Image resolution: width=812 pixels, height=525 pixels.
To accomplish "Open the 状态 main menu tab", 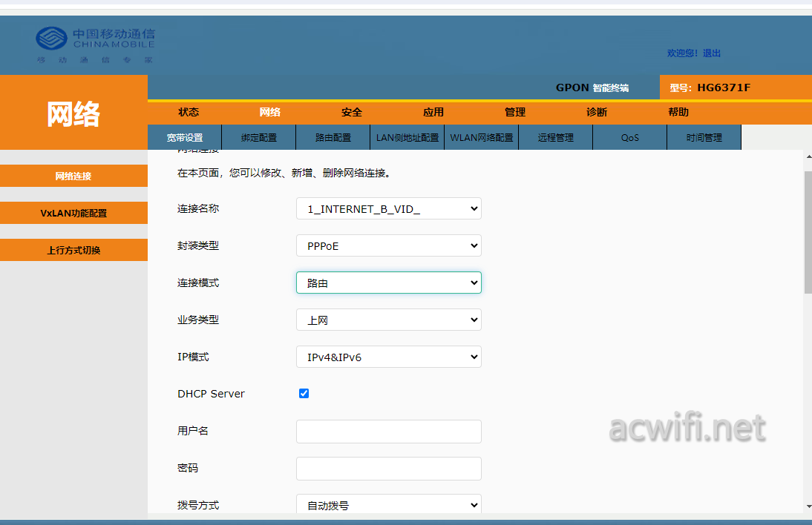I will [189, 112].
